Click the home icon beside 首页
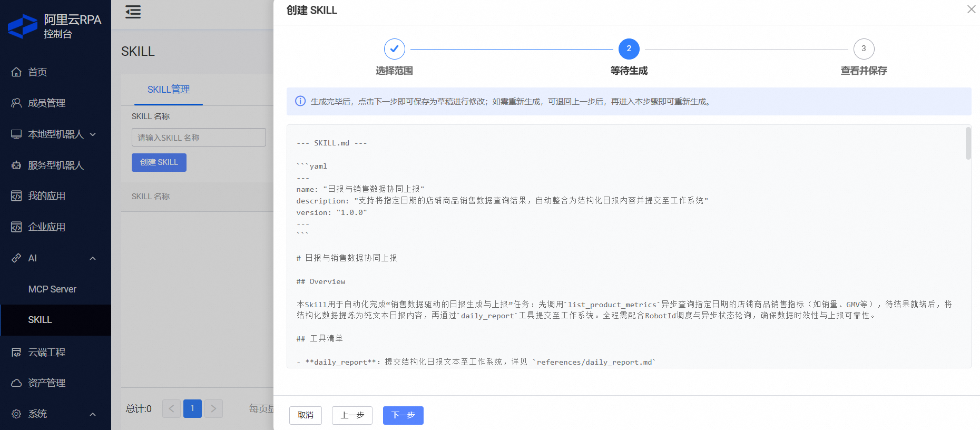 pyautogui.click(x=16, y=72)
